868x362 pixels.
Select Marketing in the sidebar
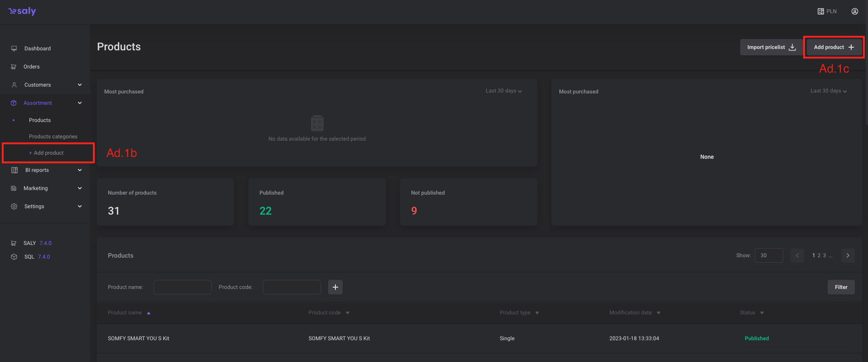[35, 188]
